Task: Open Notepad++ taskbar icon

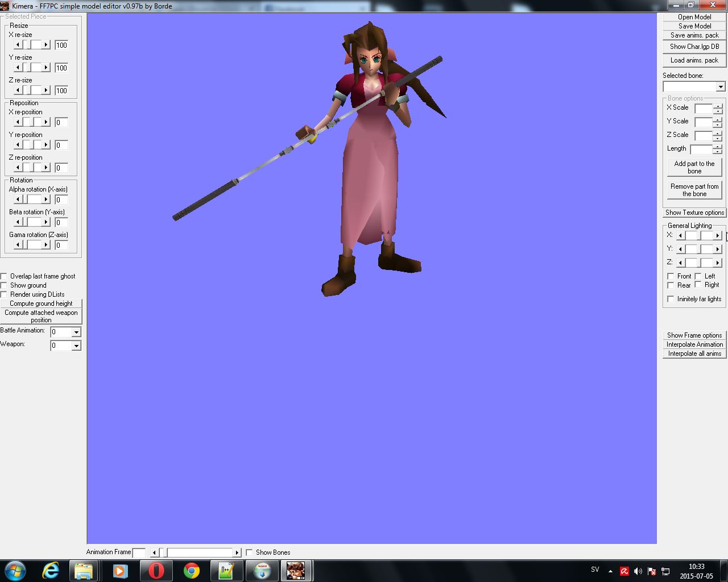Action: point(226,571)
